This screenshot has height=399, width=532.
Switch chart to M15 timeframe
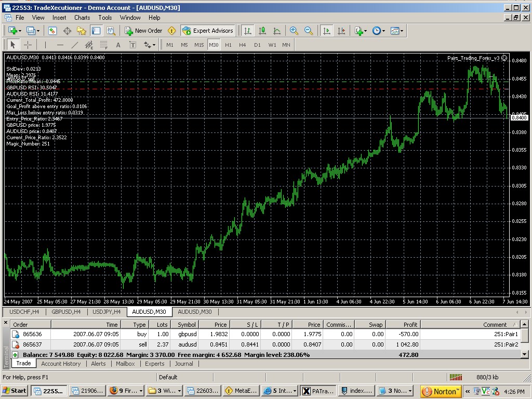[199, 45]
